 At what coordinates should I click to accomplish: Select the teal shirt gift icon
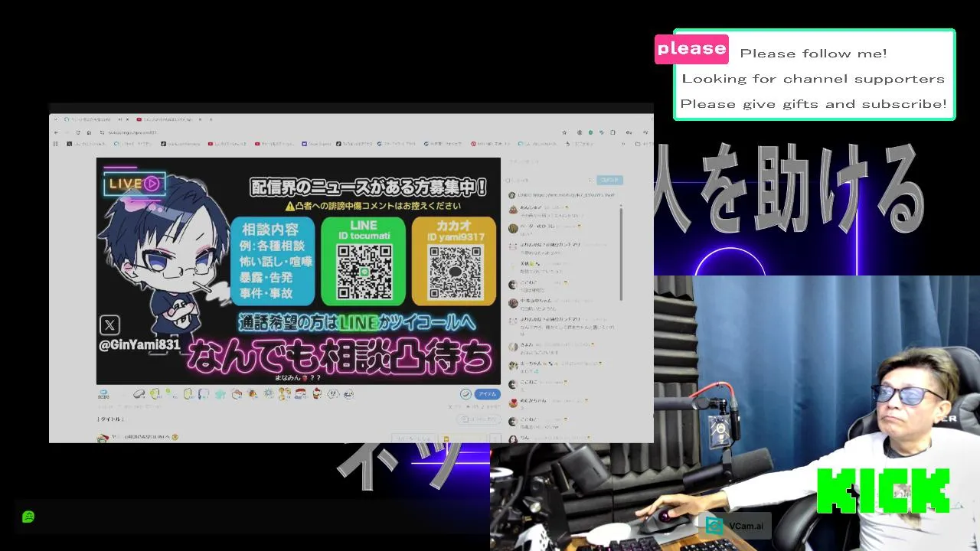(x=220, y=394)
